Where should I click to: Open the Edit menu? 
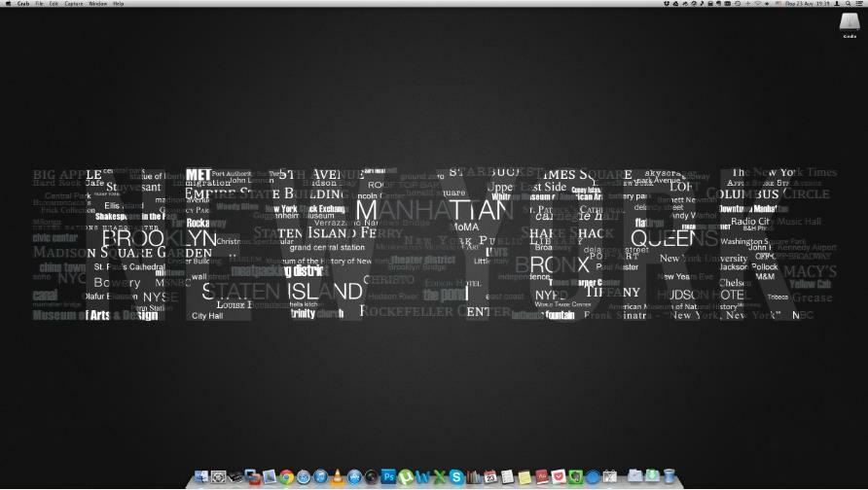pos(54,3)
